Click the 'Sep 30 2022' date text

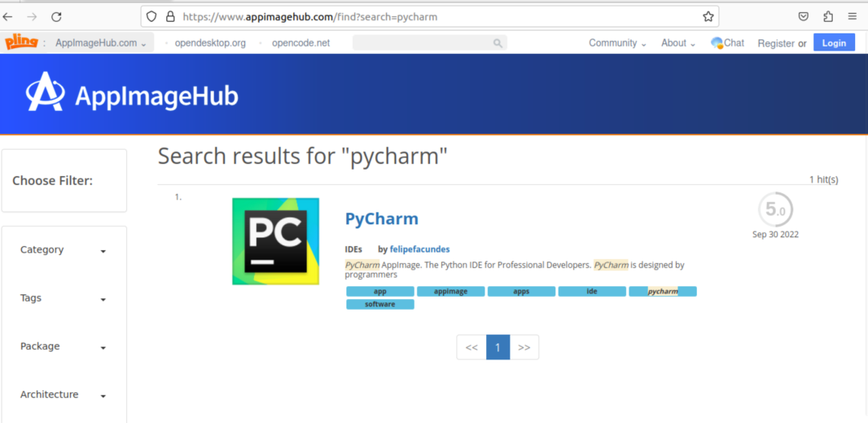[x=775, y=234]
